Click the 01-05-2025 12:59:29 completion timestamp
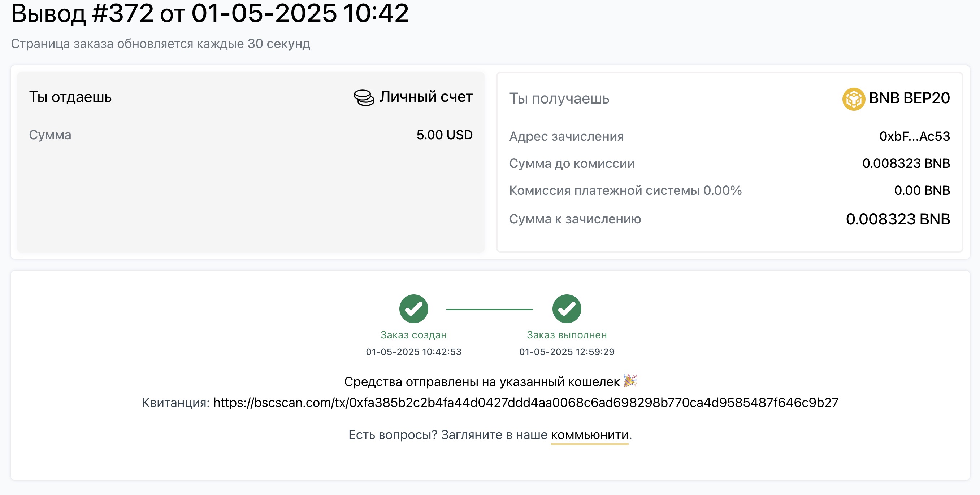The width and height of the screenshot is (980, 495). pos(567,352)
